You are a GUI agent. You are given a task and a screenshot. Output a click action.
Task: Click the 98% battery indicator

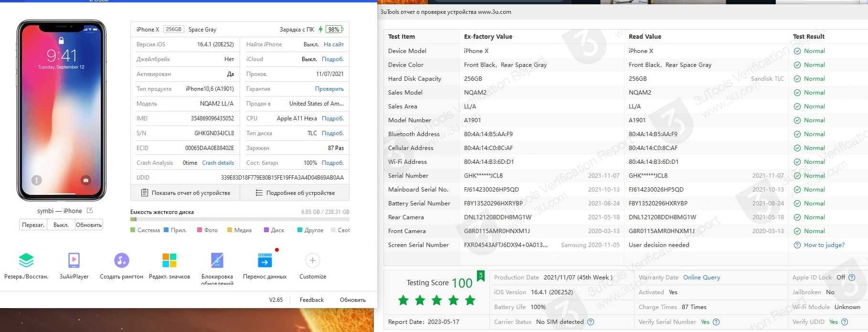coord(334,29)
